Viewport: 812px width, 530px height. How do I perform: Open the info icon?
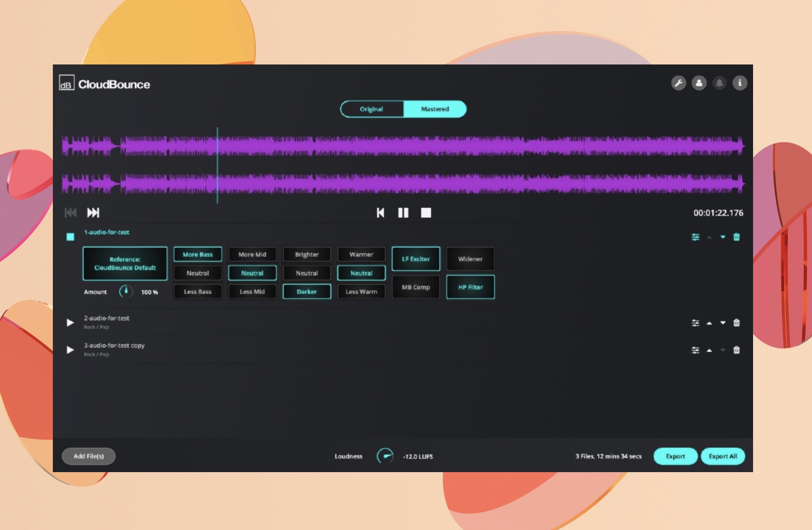pos(739,83)
